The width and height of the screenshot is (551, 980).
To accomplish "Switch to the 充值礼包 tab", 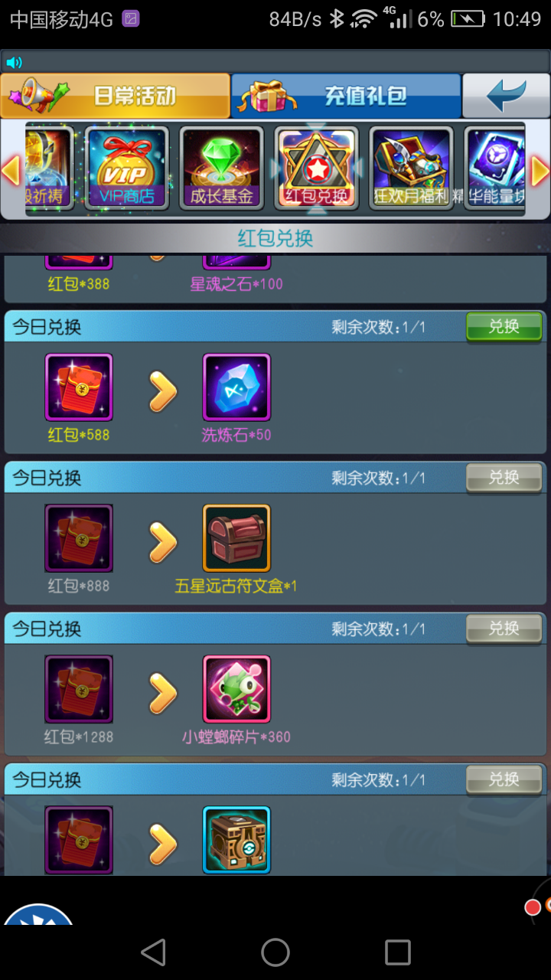I will click(x=346, y=96).
